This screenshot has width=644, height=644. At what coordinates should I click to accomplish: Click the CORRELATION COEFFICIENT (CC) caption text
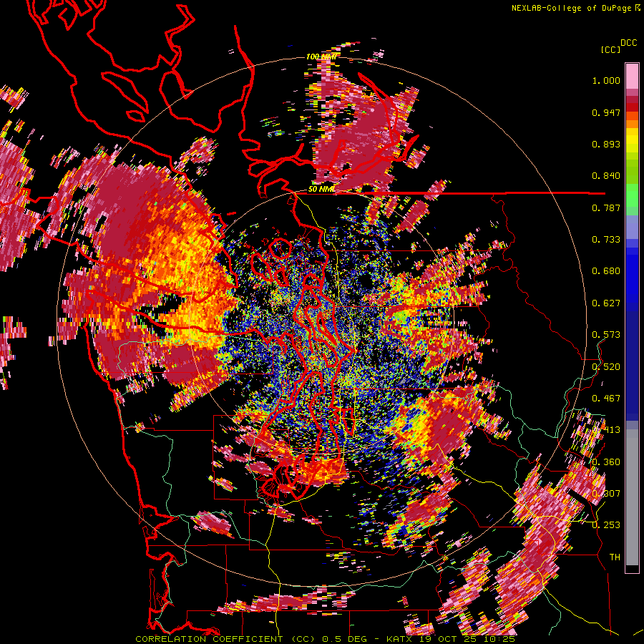tap(225, 639)
